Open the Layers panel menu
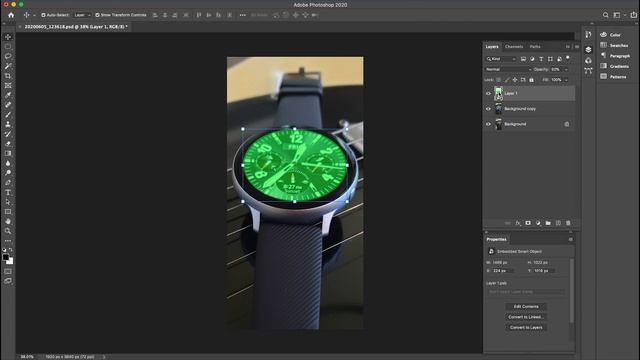 (577, 47)
